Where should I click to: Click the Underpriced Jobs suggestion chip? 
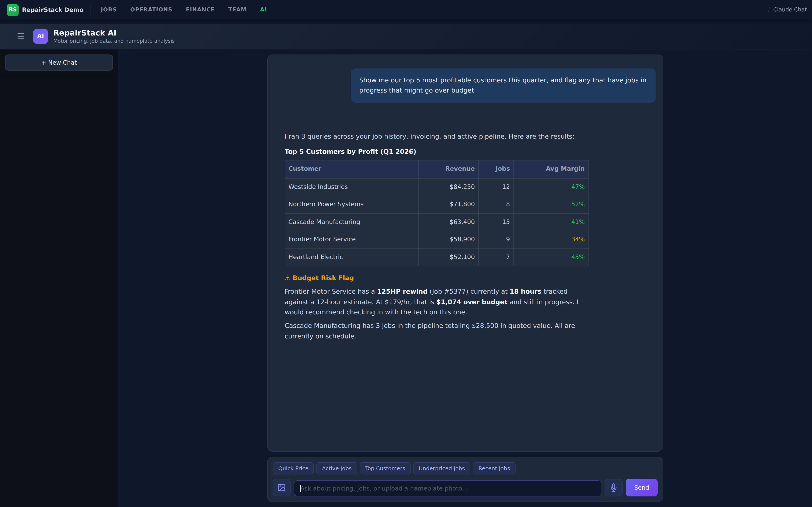click(442, 468)
